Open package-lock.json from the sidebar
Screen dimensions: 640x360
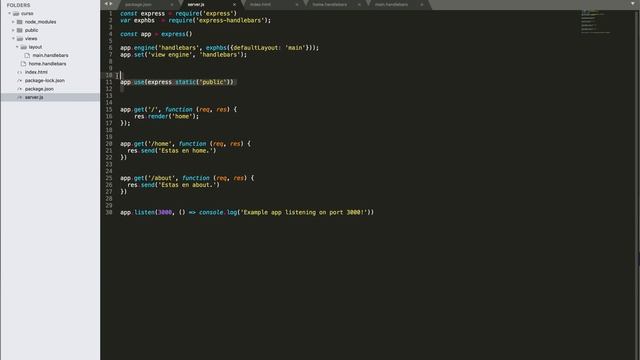coord(44,80)
